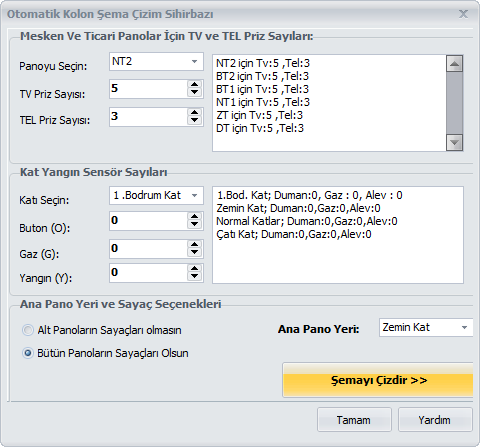Decrease Gaz (G) count arrow

pyautogui.click(x=194, y=253)
